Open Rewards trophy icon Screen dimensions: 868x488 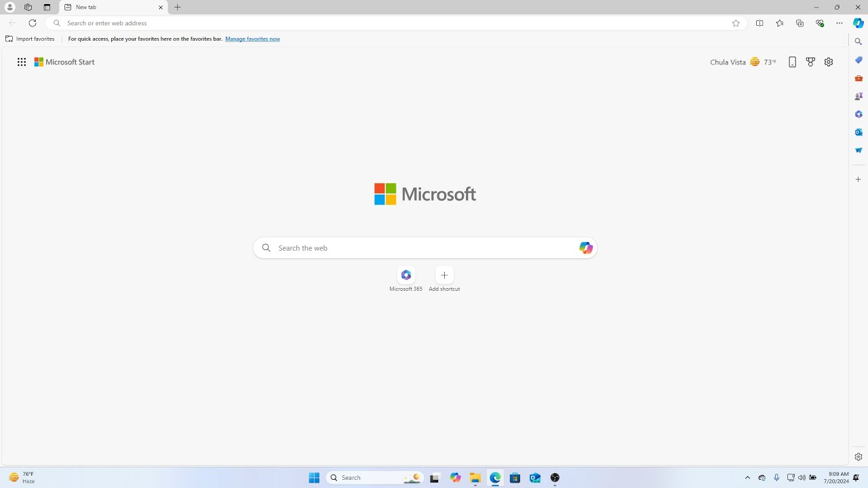[810, 62]
